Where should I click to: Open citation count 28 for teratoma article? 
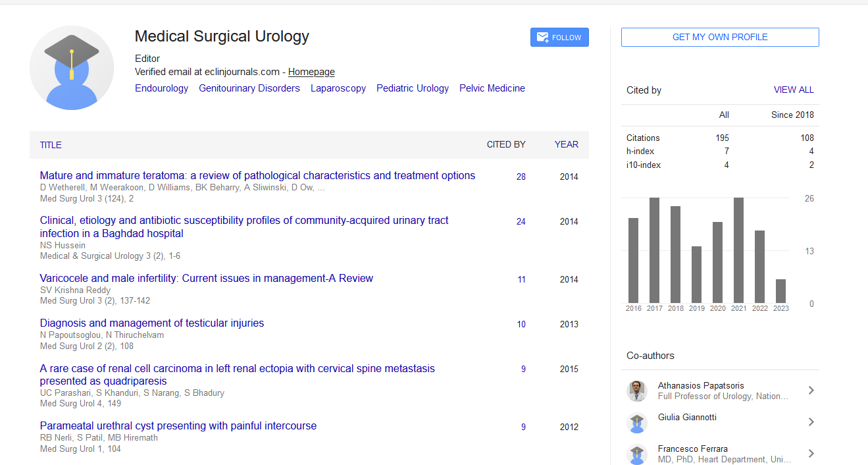(521, 177)
